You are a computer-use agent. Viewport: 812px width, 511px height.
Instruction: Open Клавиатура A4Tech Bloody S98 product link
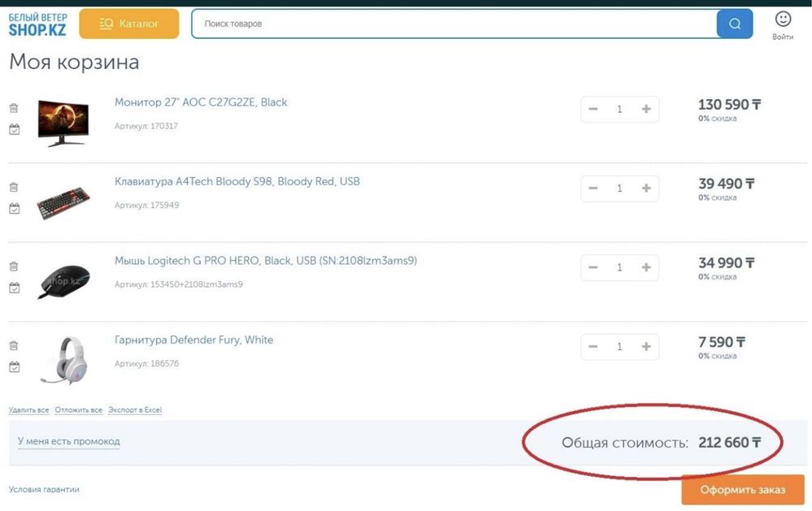(x=237, y=181)
